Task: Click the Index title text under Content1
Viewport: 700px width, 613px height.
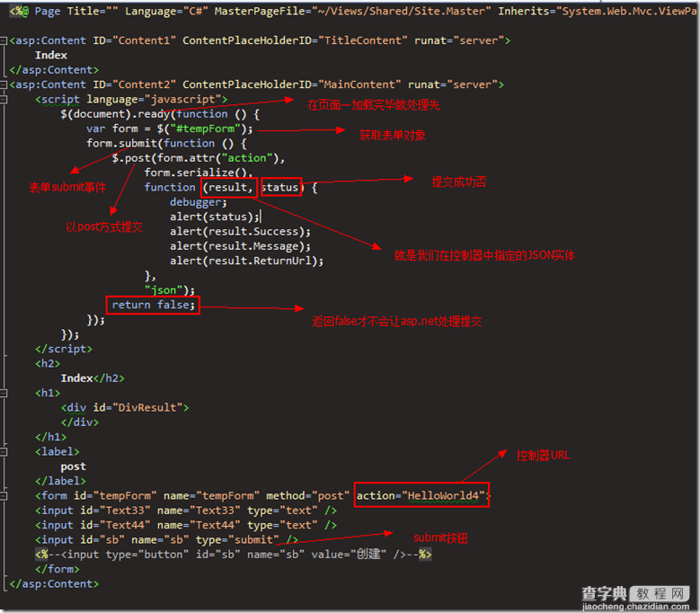Action: click(51, 56)
